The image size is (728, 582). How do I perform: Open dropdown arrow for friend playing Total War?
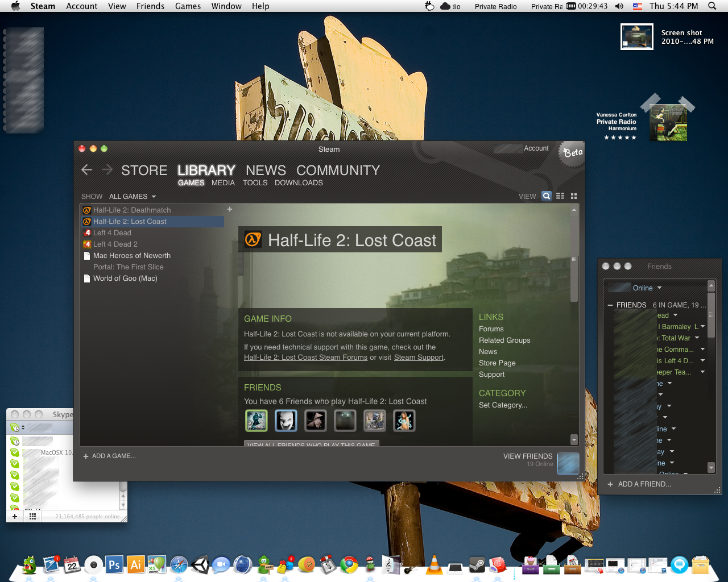coord(697,338)
